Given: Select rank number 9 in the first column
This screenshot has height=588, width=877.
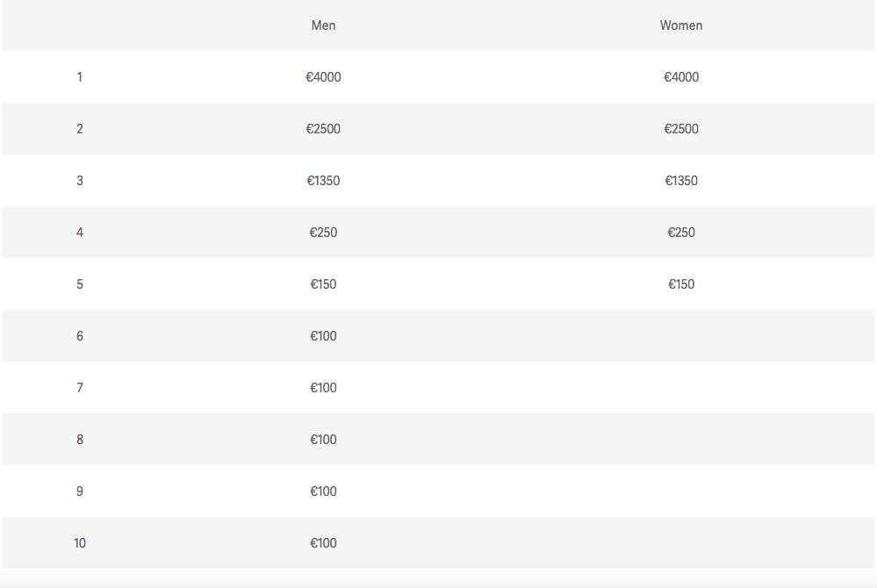Looking at the screenshot, I should tap(80, 491).
